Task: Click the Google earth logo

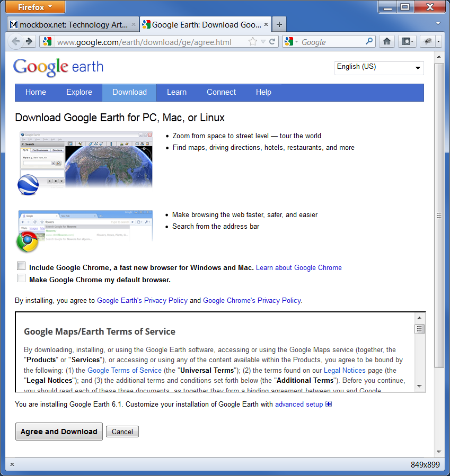Action: tap(58, 67)
